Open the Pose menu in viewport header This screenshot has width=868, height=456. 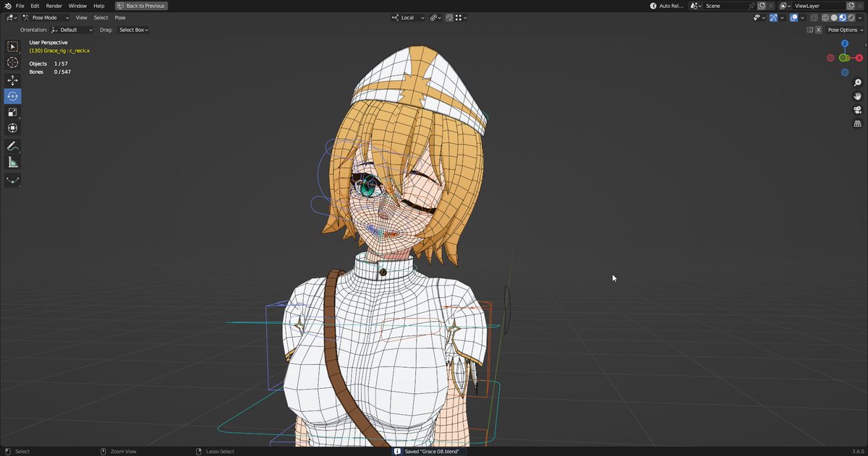(x=120, y=17)
